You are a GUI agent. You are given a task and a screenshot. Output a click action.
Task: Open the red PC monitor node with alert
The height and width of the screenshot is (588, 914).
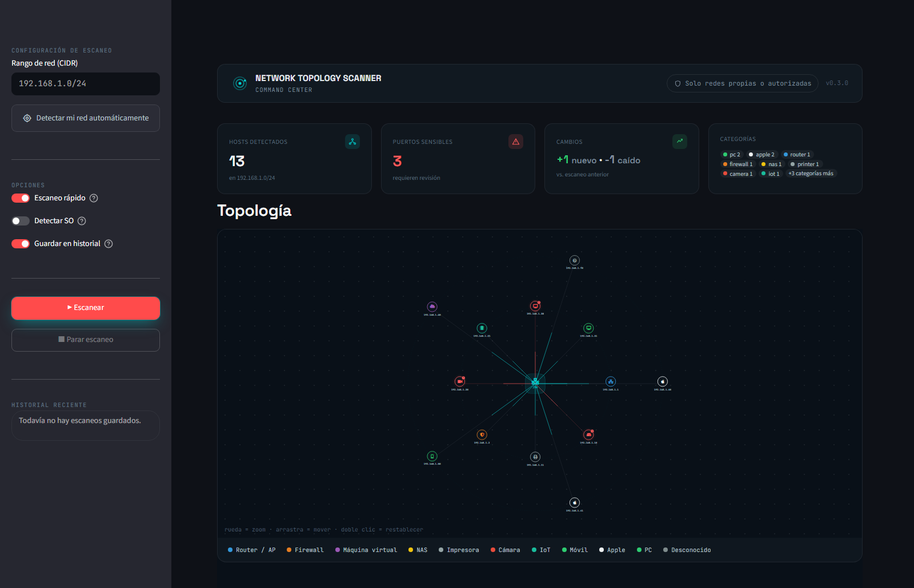(535, 306)
